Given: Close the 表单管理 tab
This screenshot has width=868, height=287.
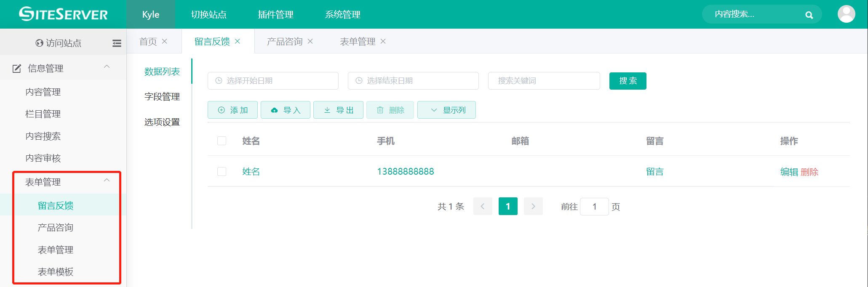Looking at the screenshot, I should click(x=383, y=41).
